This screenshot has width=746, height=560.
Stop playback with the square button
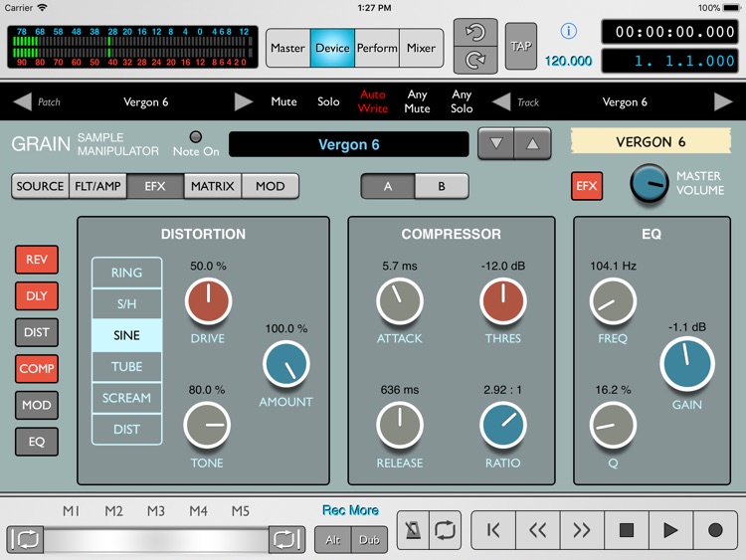tap(626, 530)
